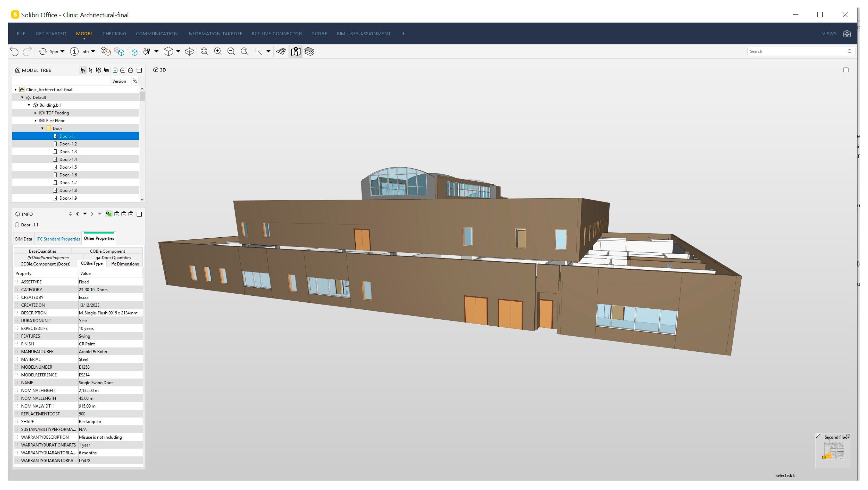Toggle the navigation map pin icon

click(x=296, y=52)
